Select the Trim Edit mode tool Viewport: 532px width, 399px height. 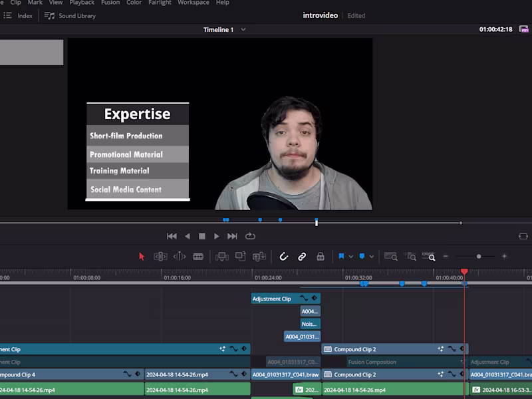pos(160,256)
